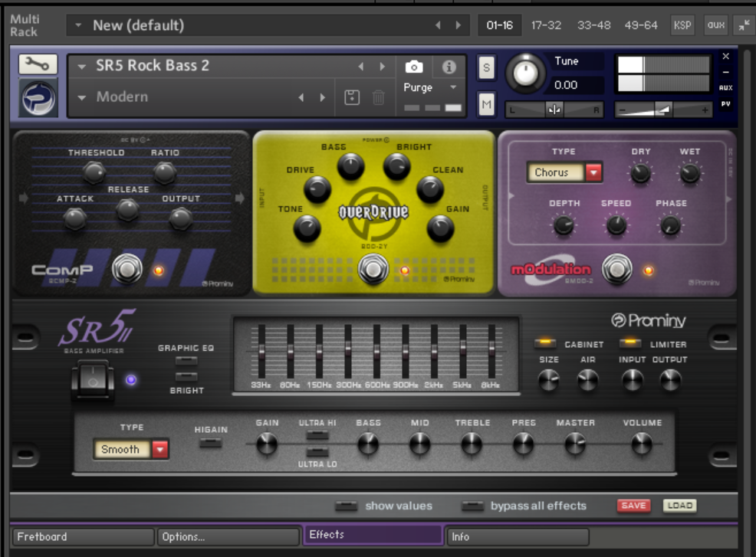Adjust the instrument pan slider
Image resolution: width=756 pixels, height=557 pixels.
(554, 110)
